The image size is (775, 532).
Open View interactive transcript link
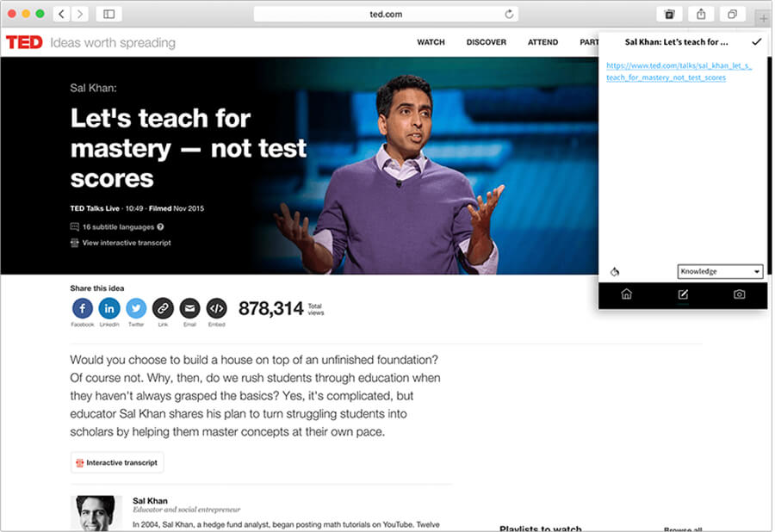(126, 243)
